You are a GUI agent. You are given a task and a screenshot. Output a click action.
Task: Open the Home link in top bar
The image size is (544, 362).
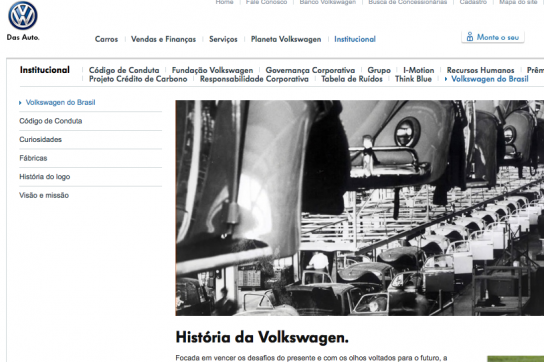point(224,2)
